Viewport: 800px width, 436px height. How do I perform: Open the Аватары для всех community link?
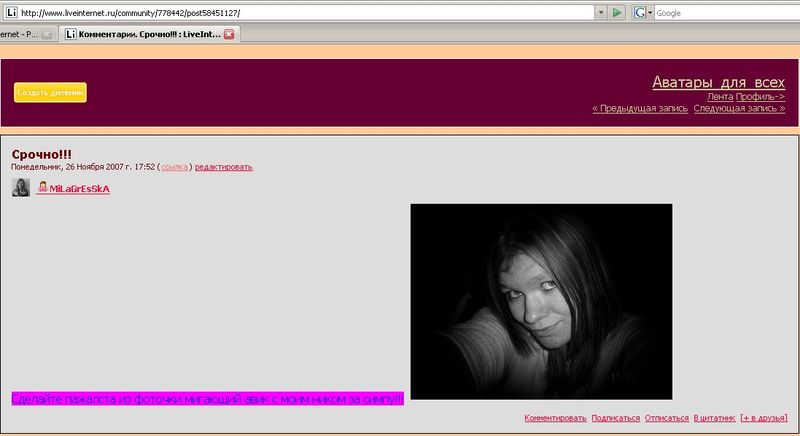(x=718, y=82)
